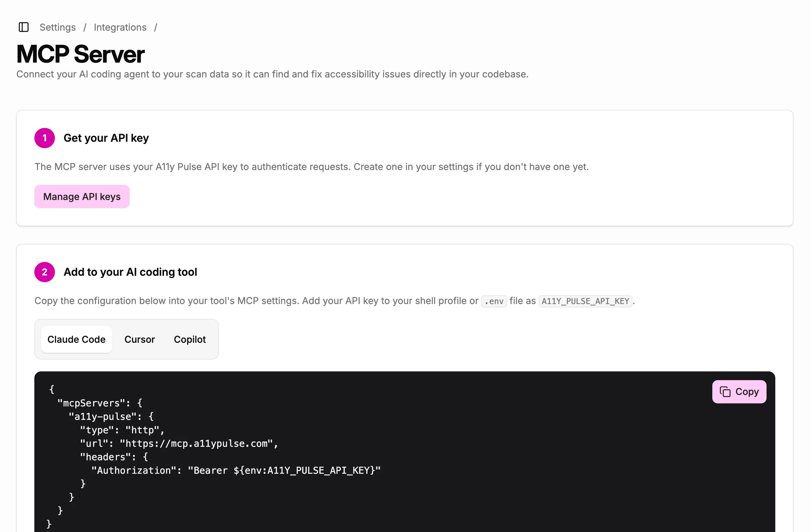Open the Settings breadcrumb
Viewport: 811px width, 532px height.
tap(57, 27)
